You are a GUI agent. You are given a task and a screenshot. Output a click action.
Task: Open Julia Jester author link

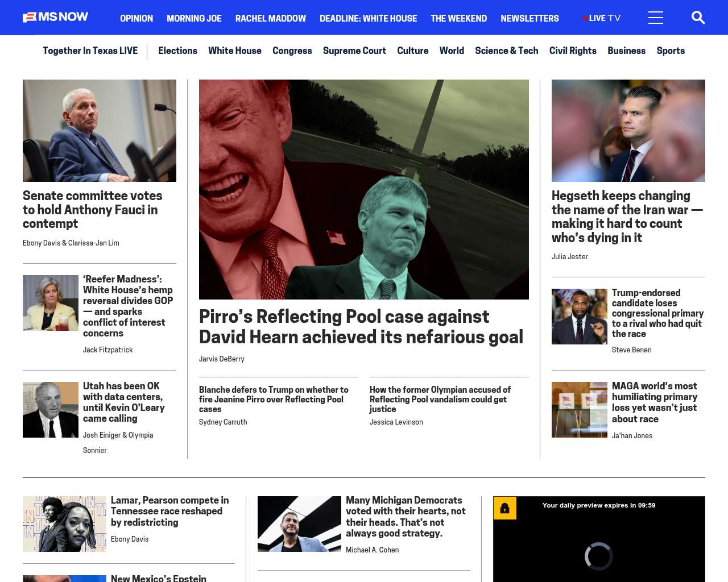pyautogui.click(x=570, y=256)
